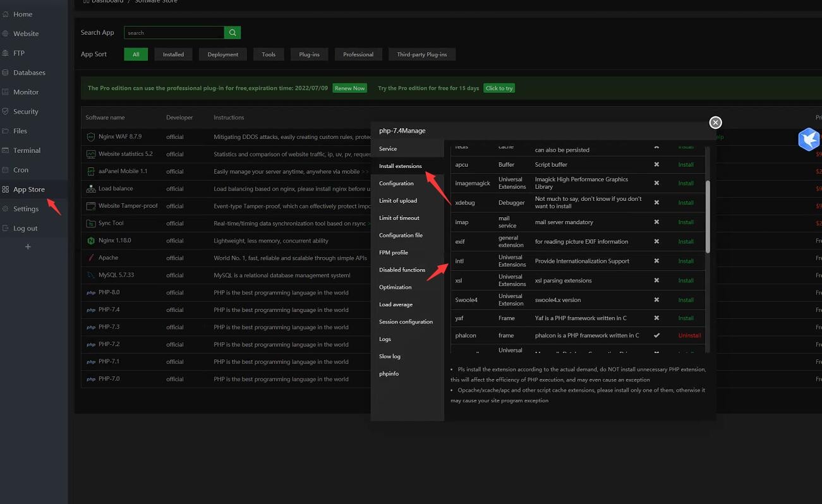Click the blue bird floating assistant icon
The image size is (822, 504).
[808, 139]
